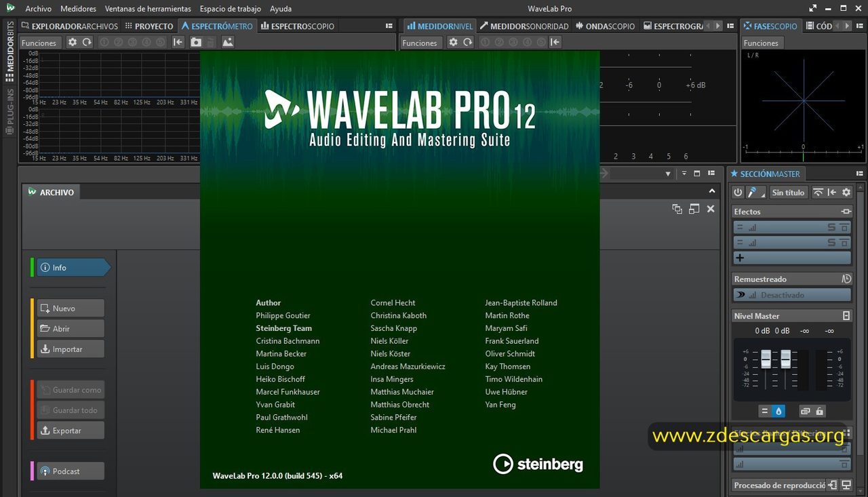Open the Ventanas de herramientas menu

pos(148,9)
